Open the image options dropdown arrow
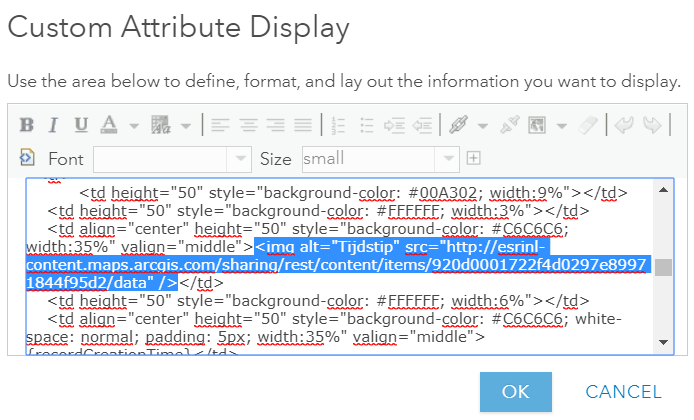694x420 pixels. tap(561, 126)
